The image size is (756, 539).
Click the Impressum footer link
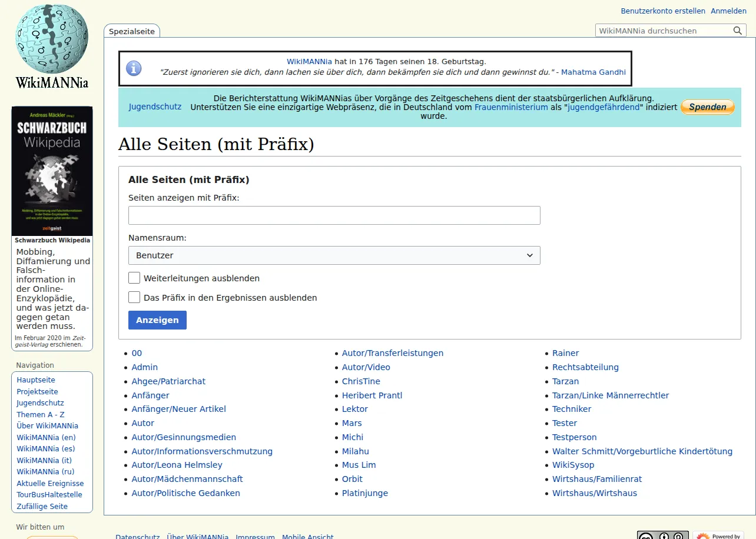pyautogui.click(x=255, y=537)
